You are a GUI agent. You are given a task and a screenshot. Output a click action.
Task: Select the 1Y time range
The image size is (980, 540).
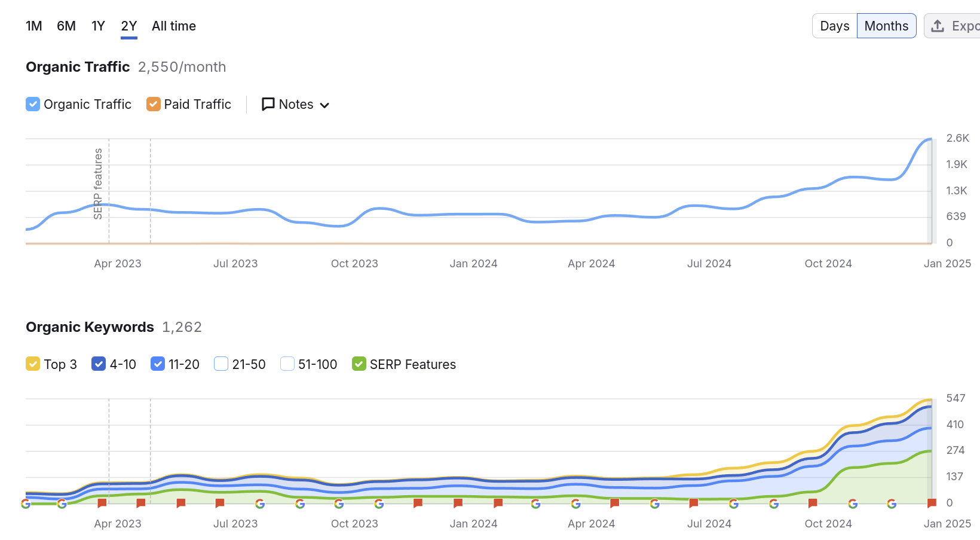tap(98, 26)
